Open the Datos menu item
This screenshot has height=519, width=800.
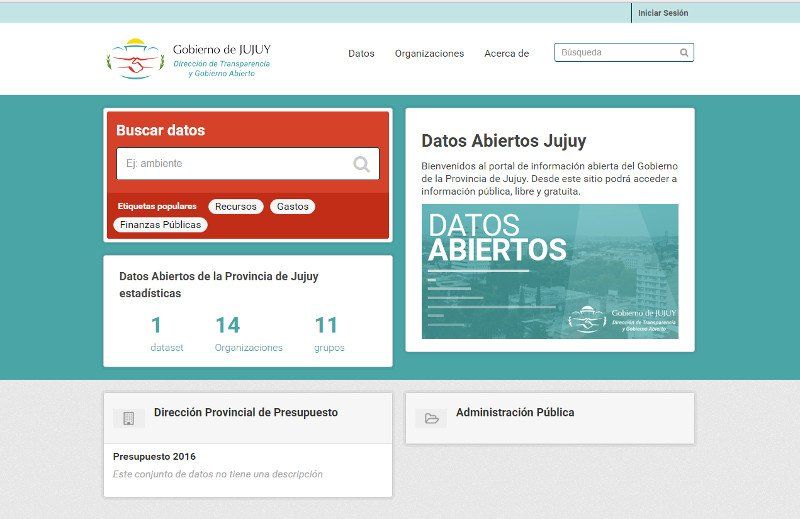361,53
